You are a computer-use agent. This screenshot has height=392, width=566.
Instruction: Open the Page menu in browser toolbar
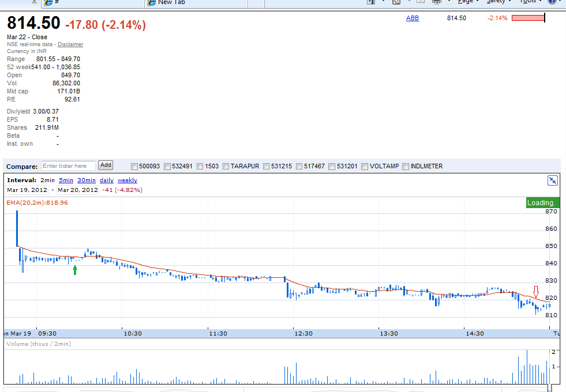pyautogui.click(x=468, y=2)
